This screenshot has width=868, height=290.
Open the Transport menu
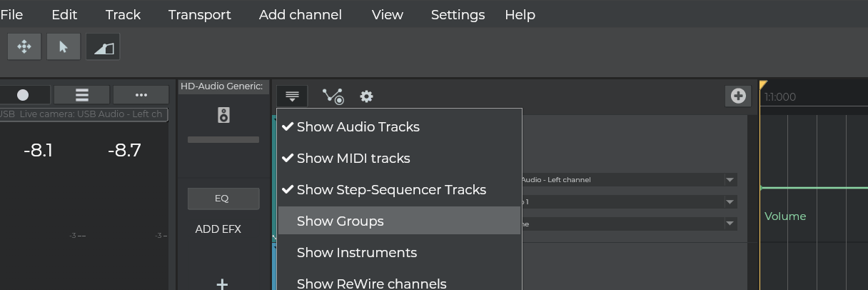coord(200,15)
